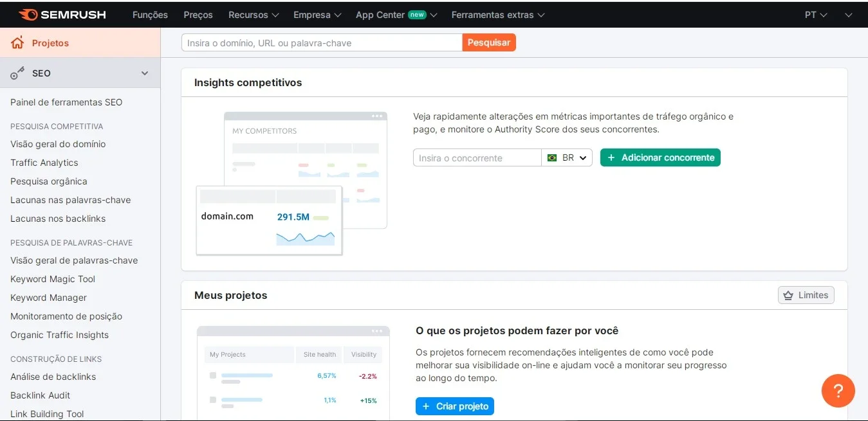Click the 291.5M value in illustration
868x421 pixels.
(x=293, y=217)
